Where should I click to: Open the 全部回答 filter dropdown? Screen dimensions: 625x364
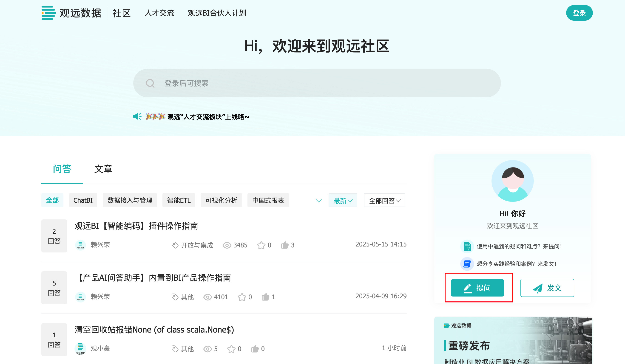click(384, 200)
